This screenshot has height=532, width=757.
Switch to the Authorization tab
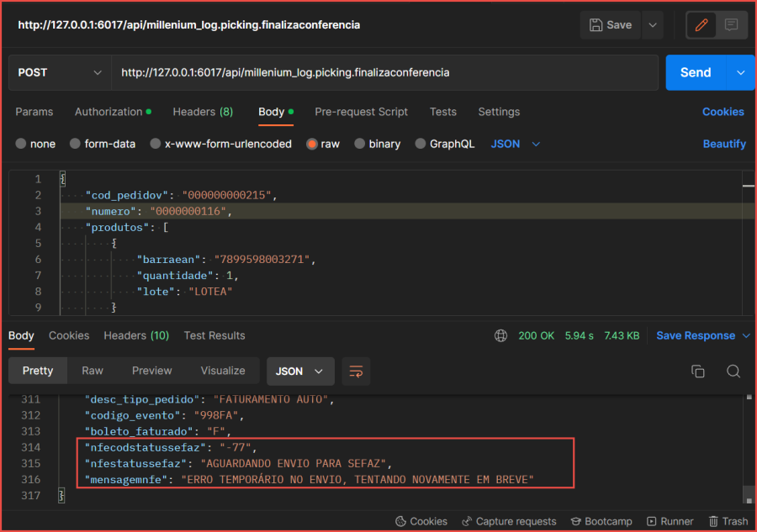(113, 112)
